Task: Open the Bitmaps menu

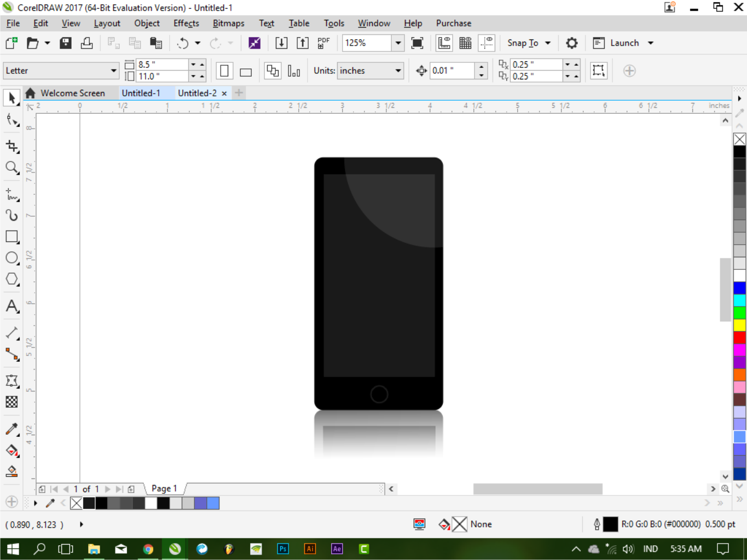Action: click(x=228, y=23)
